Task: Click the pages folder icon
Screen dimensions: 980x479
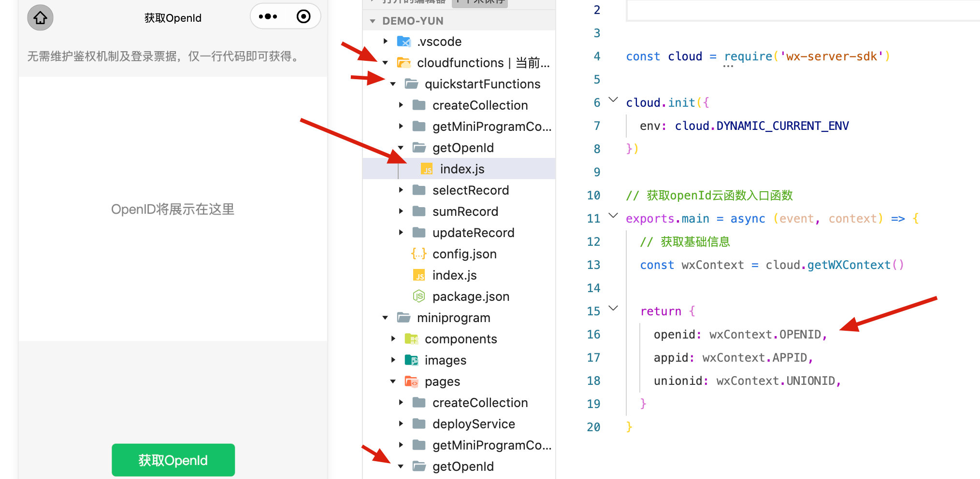Action: [x=411, y=381]
